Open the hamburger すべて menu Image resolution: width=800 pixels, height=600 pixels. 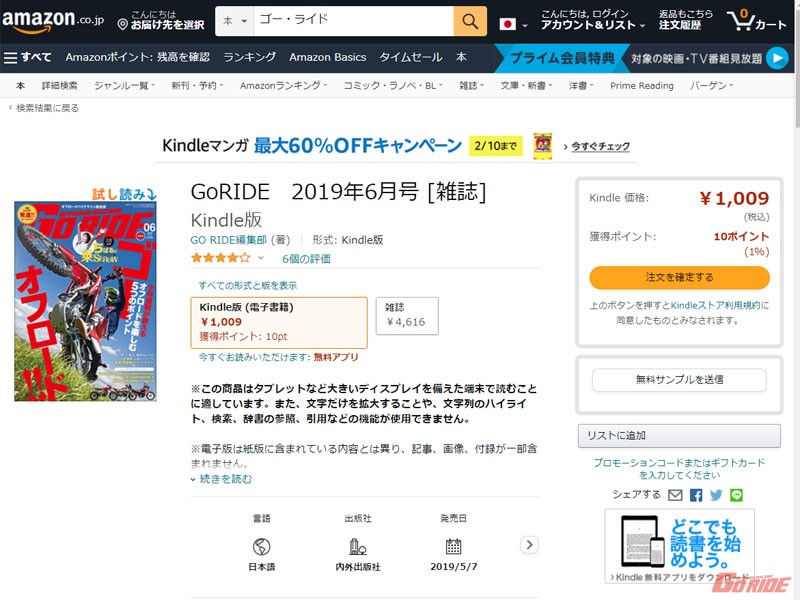tap(28, 57)
